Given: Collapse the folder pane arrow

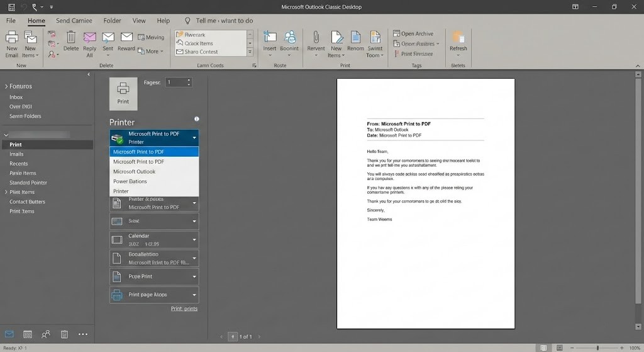Looking at the screenshot, I should 89,74.
